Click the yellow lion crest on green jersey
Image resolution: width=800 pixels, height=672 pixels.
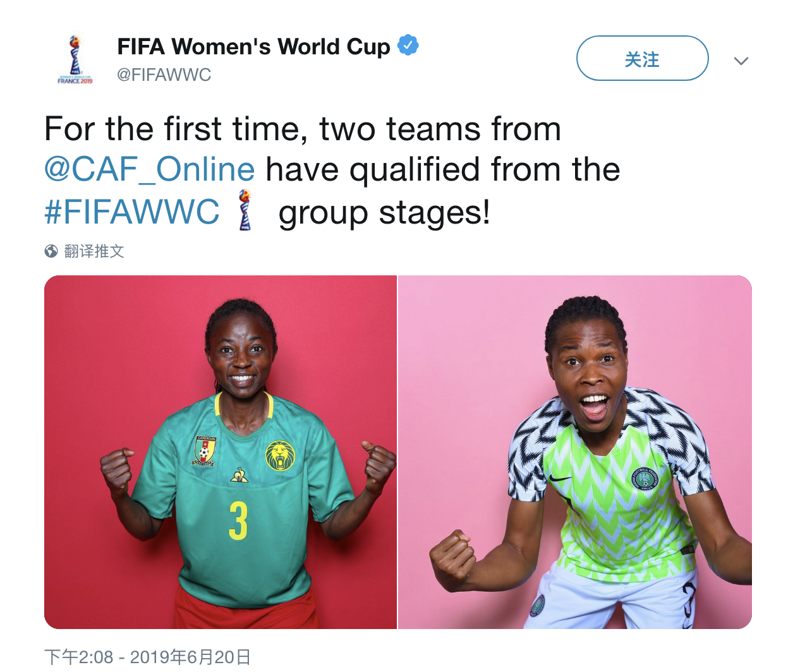pos(280,456)
